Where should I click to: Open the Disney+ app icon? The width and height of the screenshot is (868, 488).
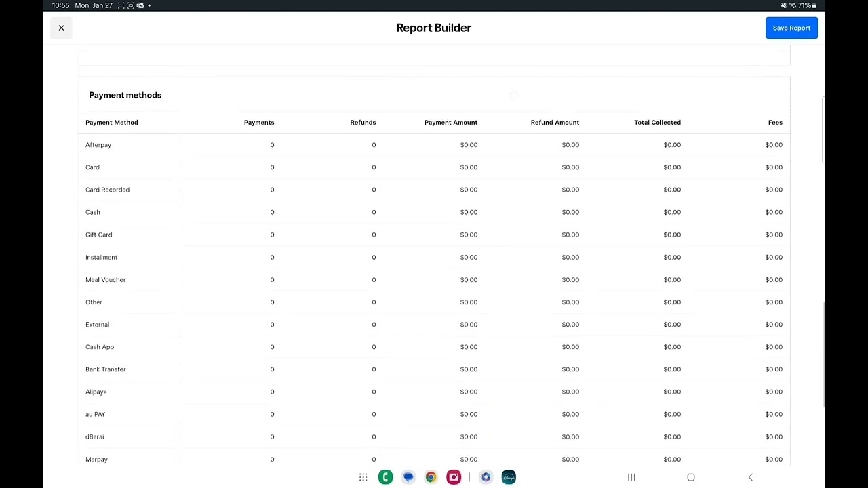[x=509, y=477]
